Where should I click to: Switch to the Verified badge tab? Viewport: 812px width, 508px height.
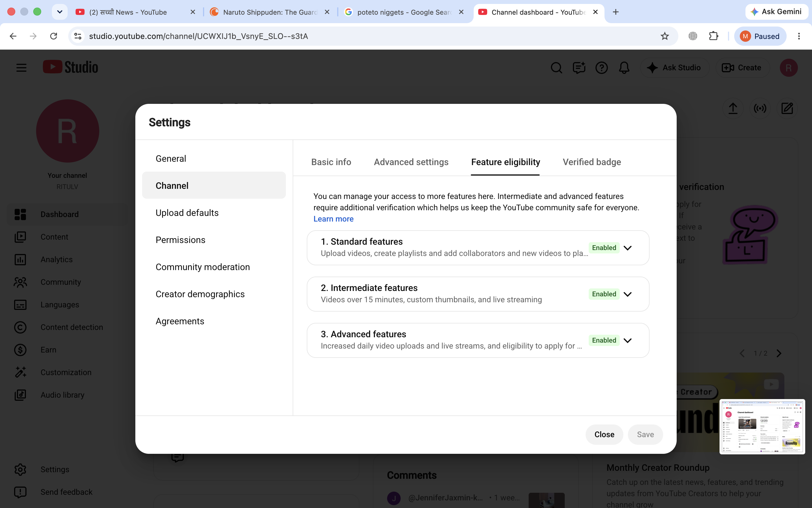[592, 162]
